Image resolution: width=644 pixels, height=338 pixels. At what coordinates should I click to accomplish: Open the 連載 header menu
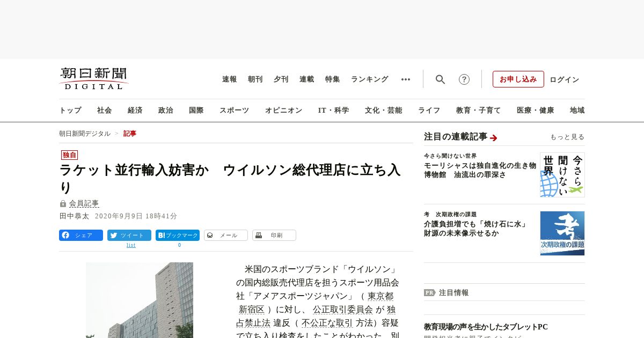pos(307,79)
